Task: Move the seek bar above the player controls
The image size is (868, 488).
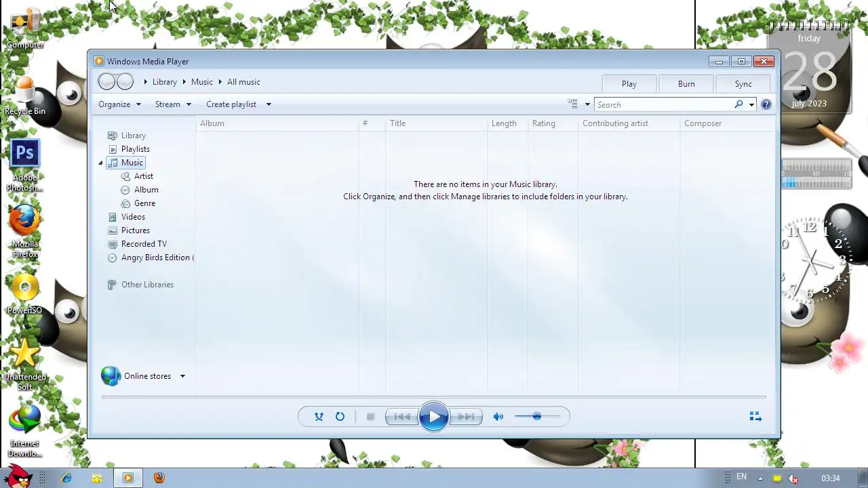Action: tap(434, 397)
